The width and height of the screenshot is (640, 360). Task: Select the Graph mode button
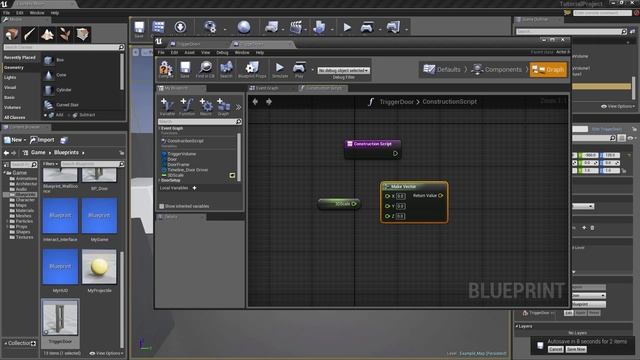click(x=548, y=69)
